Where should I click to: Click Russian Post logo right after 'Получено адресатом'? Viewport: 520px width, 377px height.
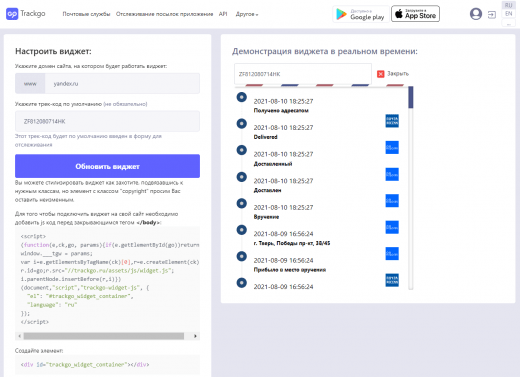[x=392, y=121]
